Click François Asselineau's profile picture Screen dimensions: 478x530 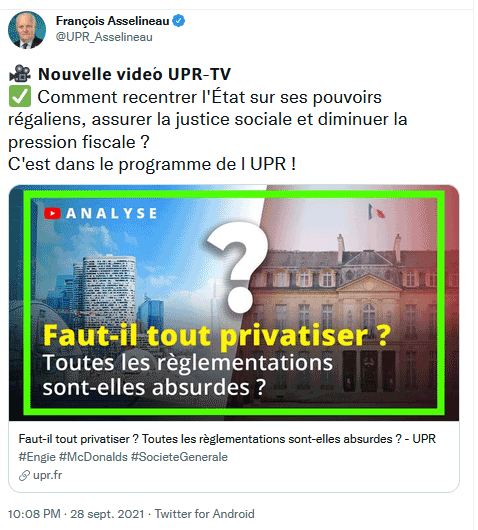pos(27,30)
